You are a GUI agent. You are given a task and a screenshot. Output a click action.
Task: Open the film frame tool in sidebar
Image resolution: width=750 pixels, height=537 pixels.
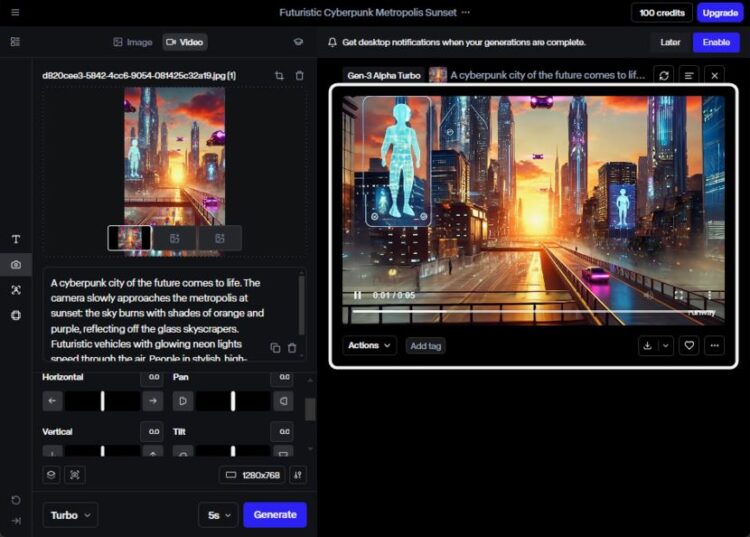pyautogui.click(x=16, y=315)
